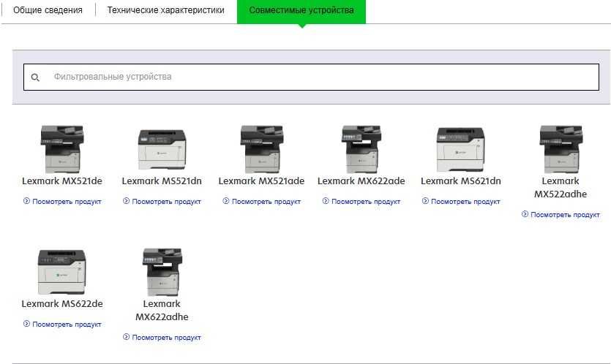Select the Lexmark MX622adhe title text
Image resolution: width=611 pixels, height=364 pixels.
click(162, 310)
